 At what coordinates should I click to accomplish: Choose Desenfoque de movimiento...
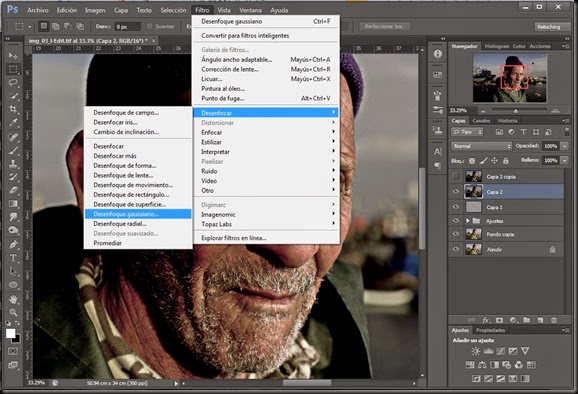[138, 185]
